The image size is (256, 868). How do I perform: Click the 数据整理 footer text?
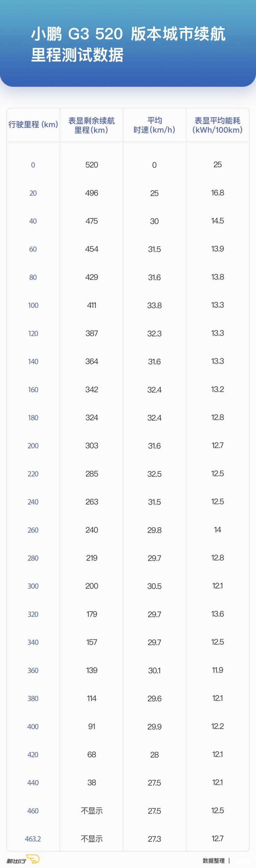pos(213,860)
